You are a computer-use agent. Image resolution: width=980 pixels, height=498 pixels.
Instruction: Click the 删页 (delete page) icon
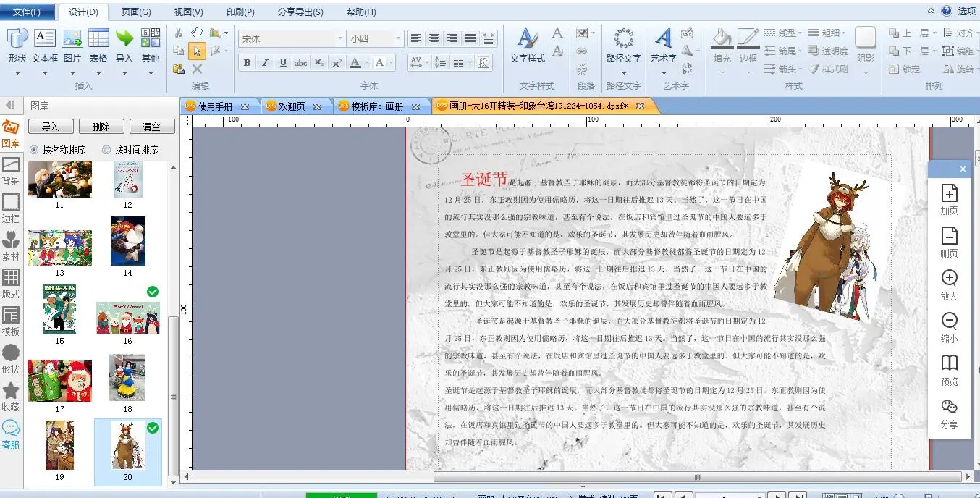(x=949, y=236)
